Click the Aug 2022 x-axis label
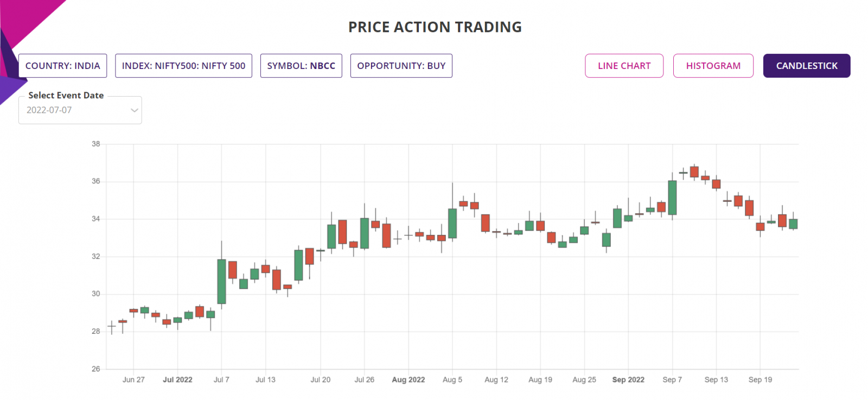Viewport: 868px width, 400px height. coord(409,379)
